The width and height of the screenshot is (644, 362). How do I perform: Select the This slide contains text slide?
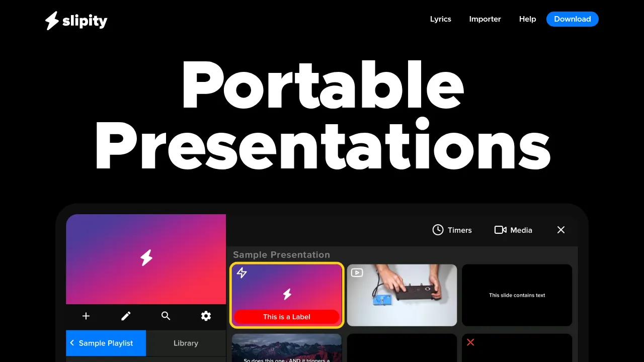click(x=517, y=295)
